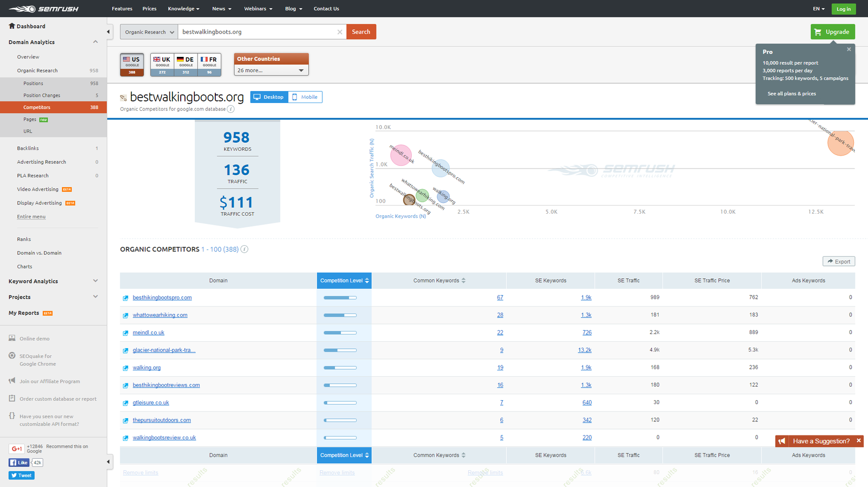Image resolution: width=868 pixels, height=487 pixels.
Task: Click the SEOquake for Google Chrome icon
Action: point(12,356)
